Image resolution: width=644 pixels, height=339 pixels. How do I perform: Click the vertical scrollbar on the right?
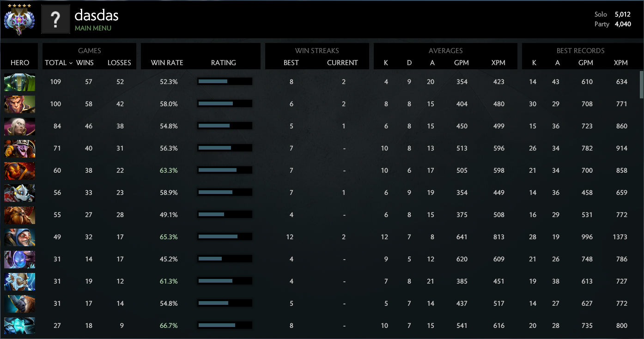tap(641, 85)
